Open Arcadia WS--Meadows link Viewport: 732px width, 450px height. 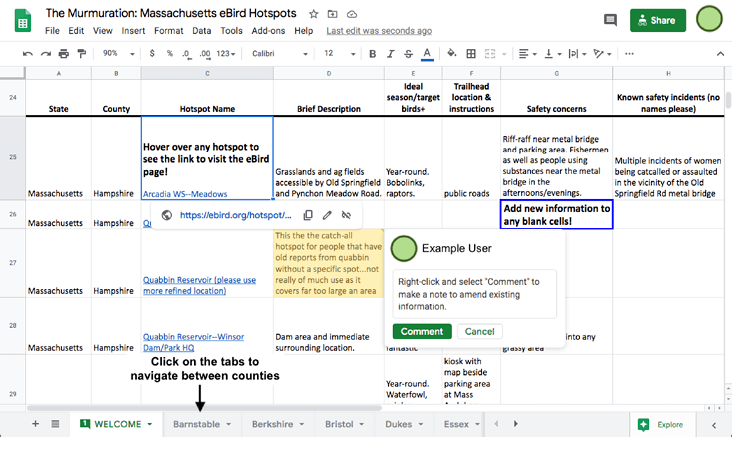pyautogui.click(x=185, y=194)
